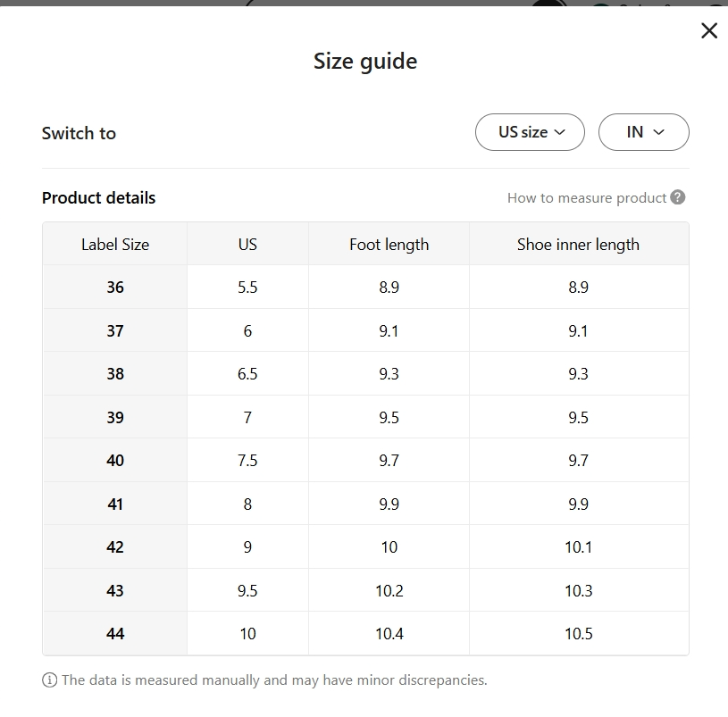728x717 pixels.
Task: Select label size 42 row
Action: pos(115,547)
